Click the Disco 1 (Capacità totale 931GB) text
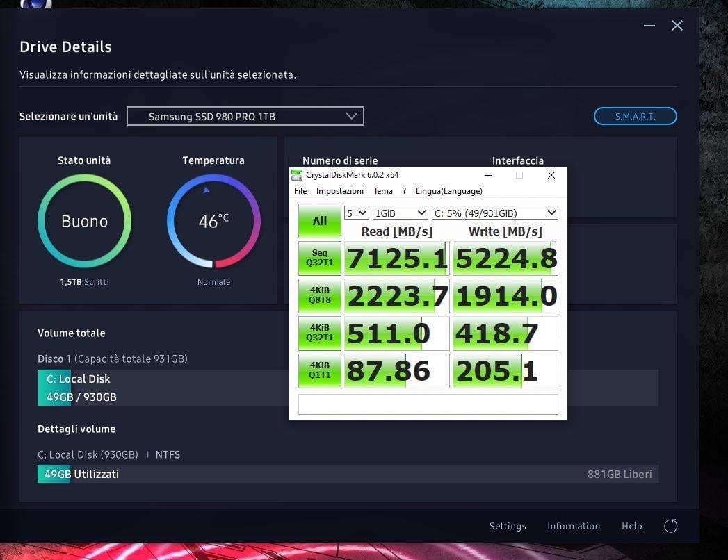The width and height of the screenshot is (728, 560). [x=113, y=359]
